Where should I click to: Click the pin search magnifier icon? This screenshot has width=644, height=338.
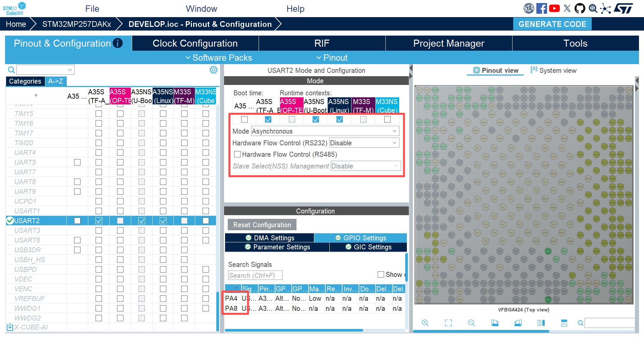(x=581, y=323)
